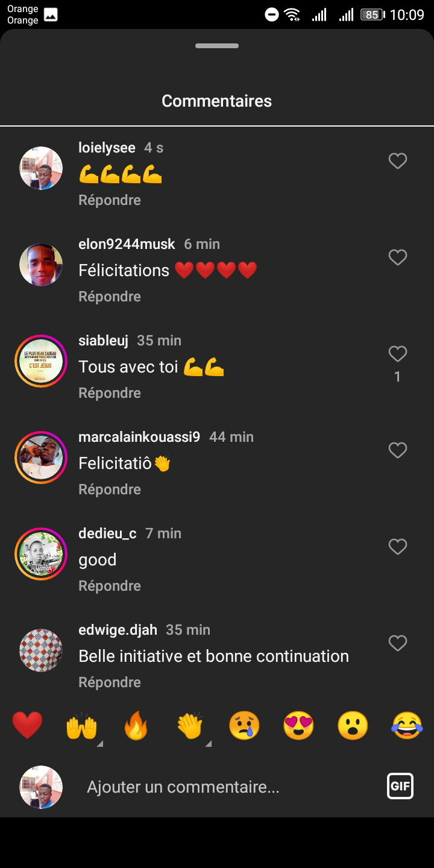Open the picture notification in status bar
Image resolution: width=434 pixels, height=868 pixels.
pos(51,15)
